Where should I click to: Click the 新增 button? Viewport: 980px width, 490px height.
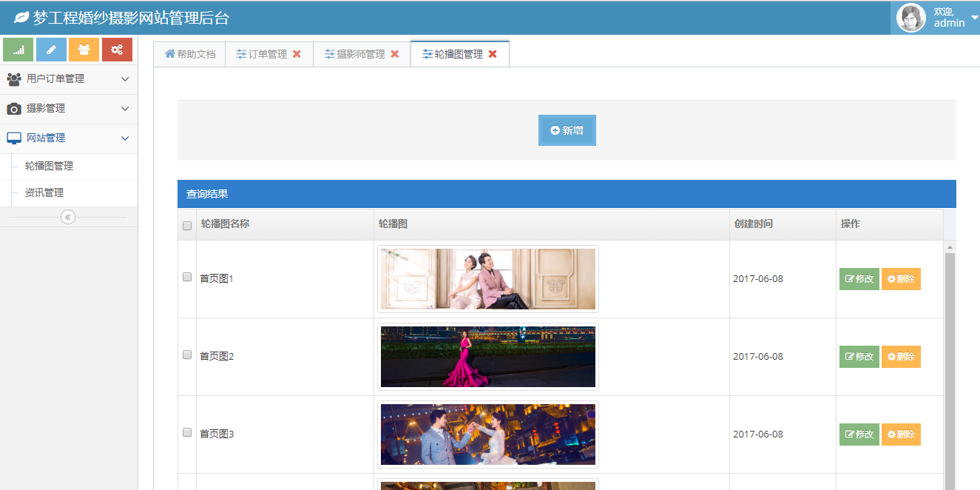[x=567, y=130]
